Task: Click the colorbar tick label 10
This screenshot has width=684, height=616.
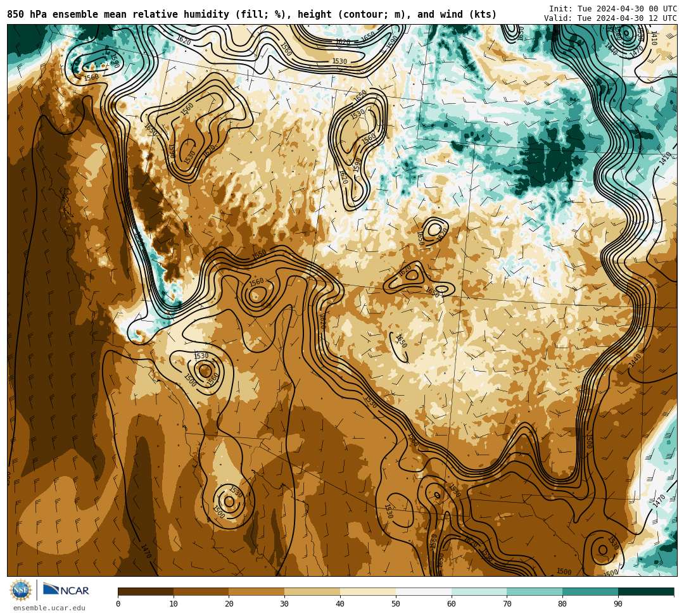Action: (174, 604)
